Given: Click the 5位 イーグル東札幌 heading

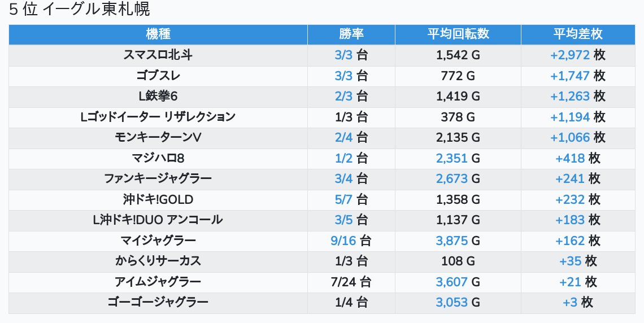Looking at the screenshot, I should (x=80, y=10).
